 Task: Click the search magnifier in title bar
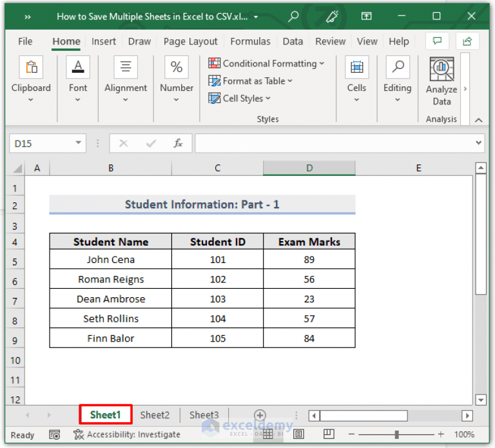(x=293, y=16)
